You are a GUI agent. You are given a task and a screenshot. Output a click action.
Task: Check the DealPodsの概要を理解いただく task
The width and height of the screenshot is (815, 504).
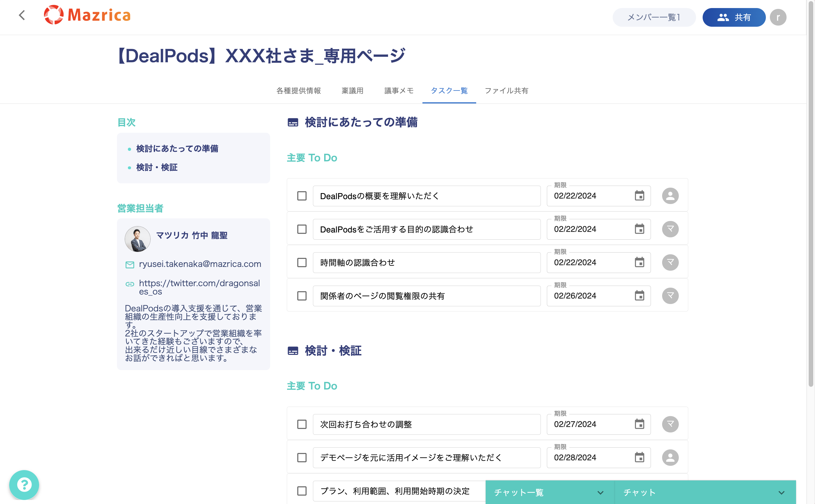[302, 196]
